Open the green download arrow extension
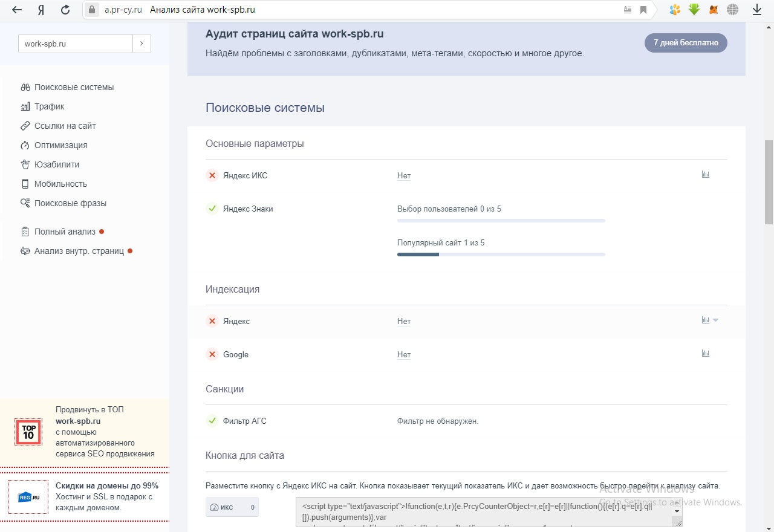The width and height of the screenshot is (774, 532). tap(694, 10)
